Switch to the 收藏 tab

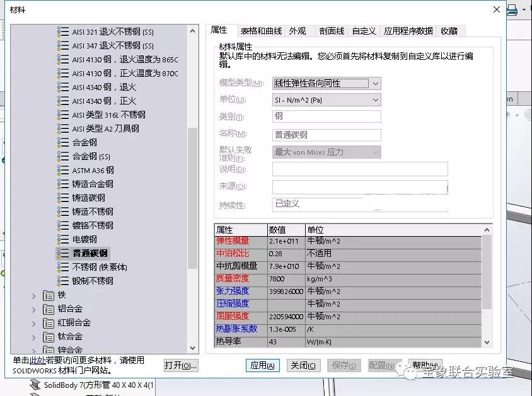(449, 31)
